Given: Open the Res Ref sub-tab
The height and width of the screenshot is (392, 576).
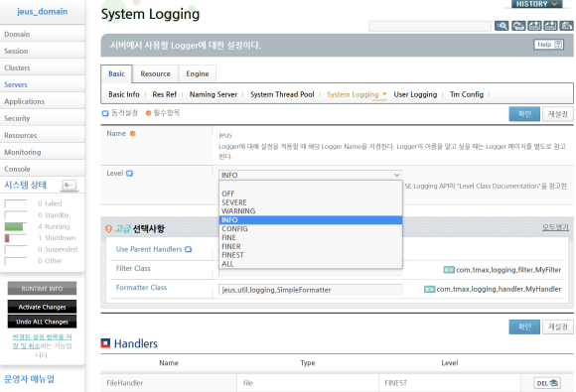Looking at the screenshot, I should click(164, 94).
